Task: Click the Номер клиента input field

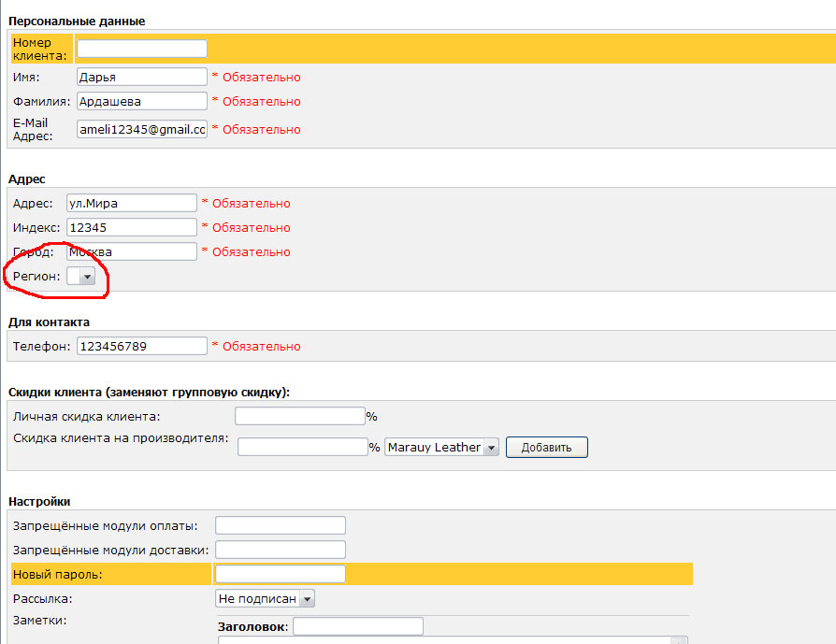Action: [141, 49]
